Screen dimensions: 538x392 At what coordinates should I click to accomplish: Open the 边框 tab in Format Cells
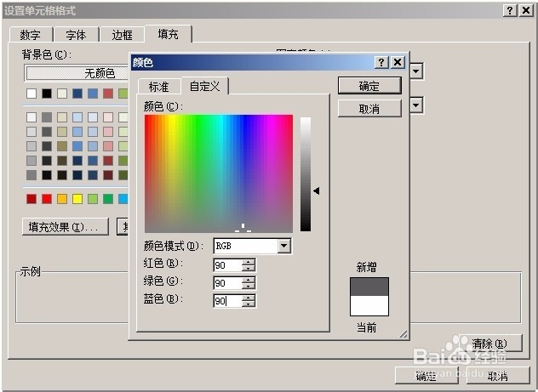(x=122, y=35)
